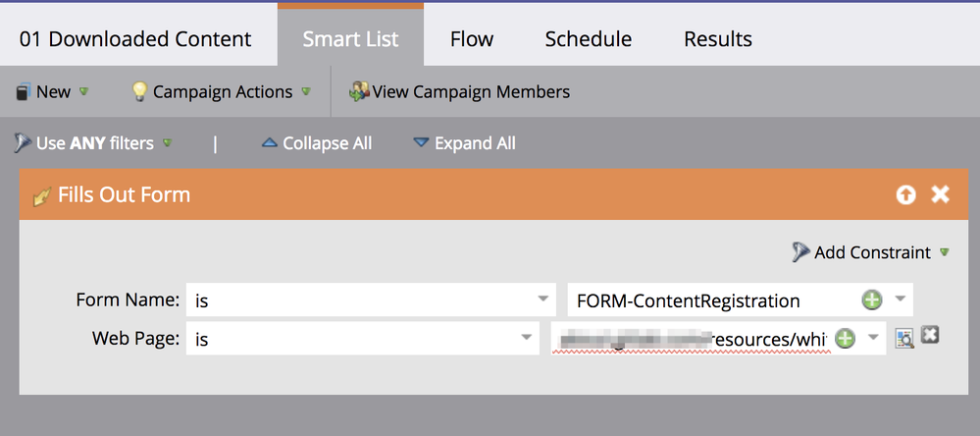Viewport: 980px width, 436px height.
Task: Delete the Web Page constraint
Action: pyautogui.click(x=930, y=335)
